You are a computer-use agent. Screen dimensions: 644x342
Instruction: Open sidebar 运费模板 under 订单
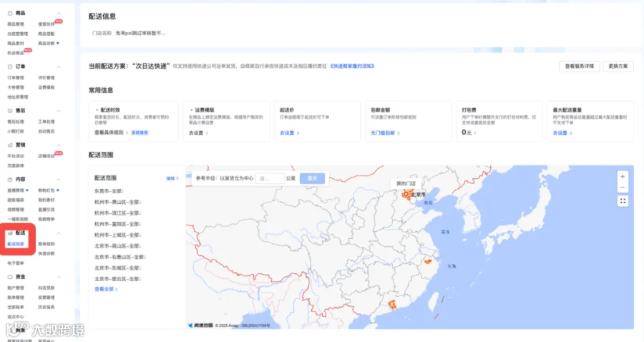46,87
